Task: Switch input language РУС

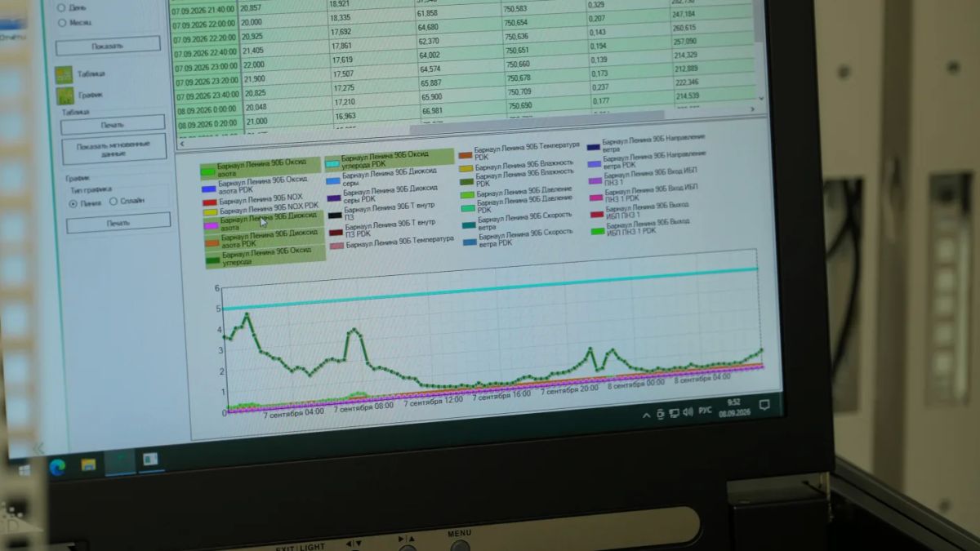Action: click(x=706, y=410)
